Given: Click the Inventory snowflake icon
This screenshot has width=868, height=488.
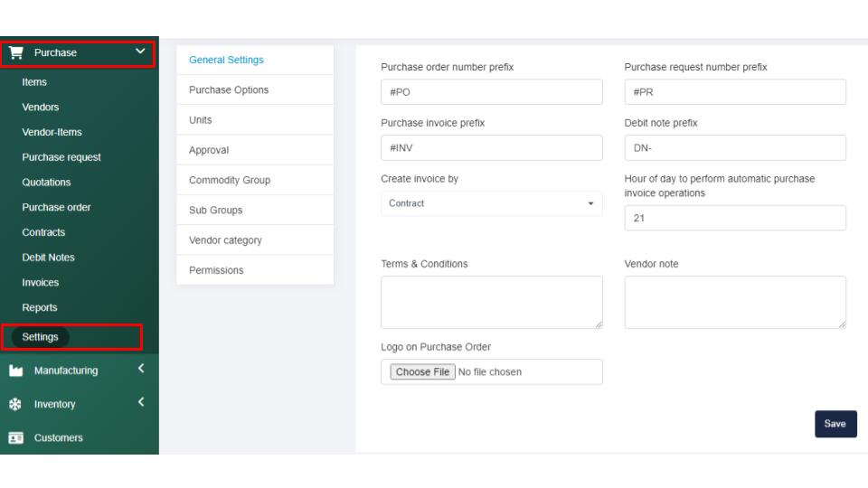Looking at the screenshot, I should (15, 404).
